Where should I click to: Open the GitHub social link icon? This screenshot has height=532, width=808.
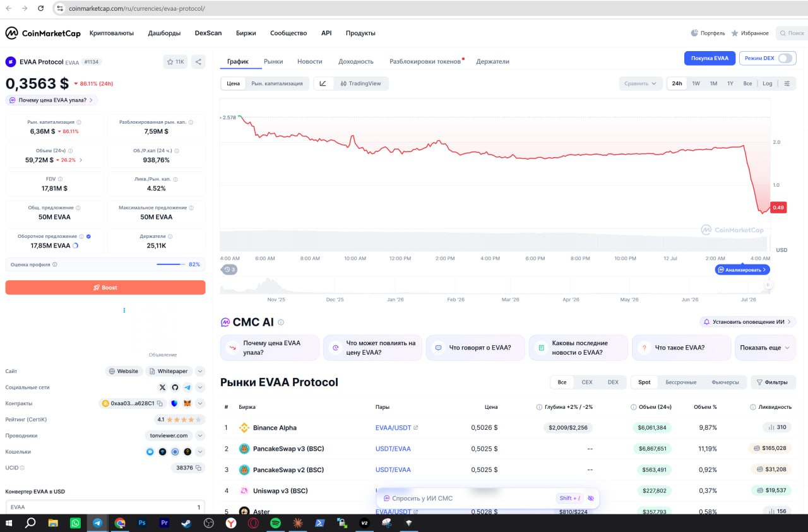point(175,387)
